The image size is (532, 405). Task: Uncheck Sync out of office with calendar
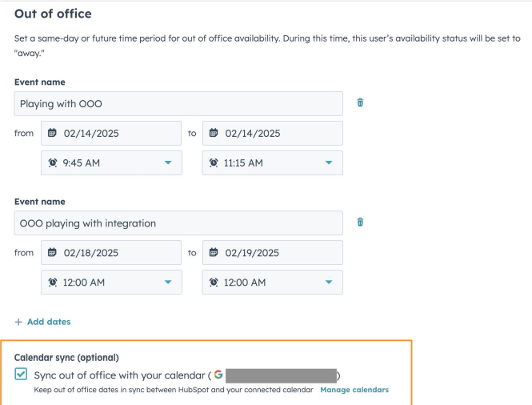[x=21, y=375]
